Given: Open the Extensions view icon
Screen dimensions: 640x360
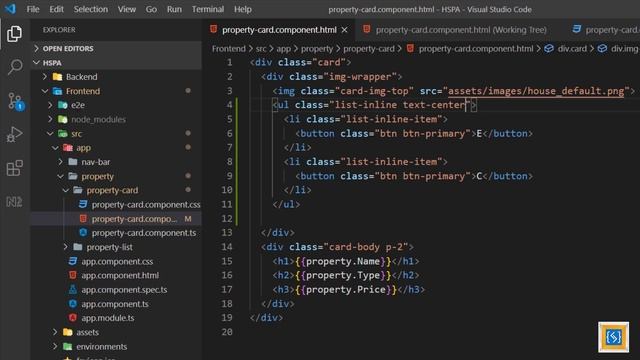Looking at the screenshot, I should pos(14,168).
